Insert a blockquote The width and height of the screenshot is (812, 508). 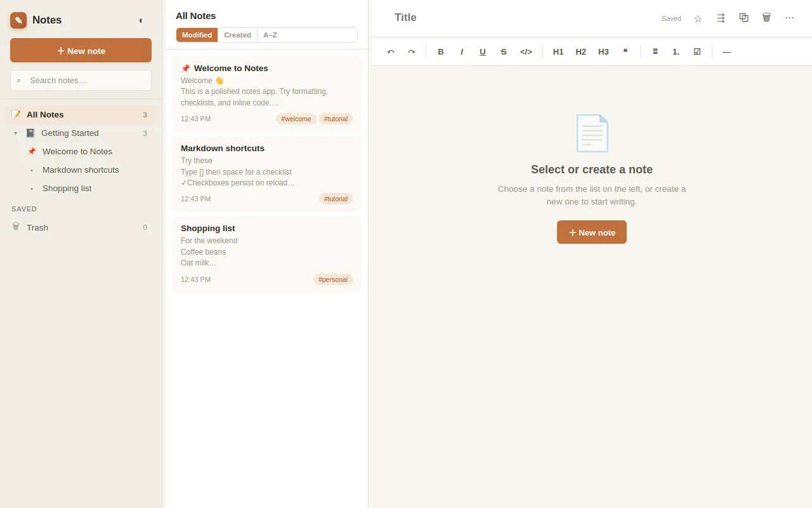tap(625, 51)
